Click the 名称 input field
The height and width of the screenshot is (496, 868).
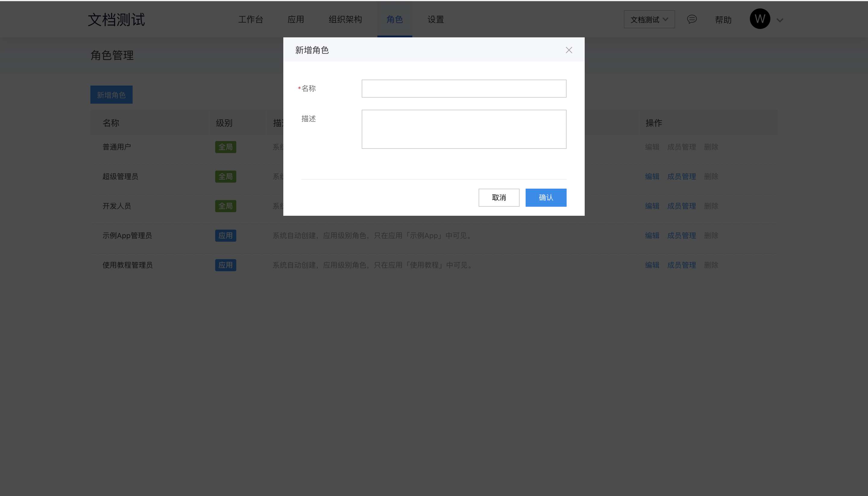(464, 89)
